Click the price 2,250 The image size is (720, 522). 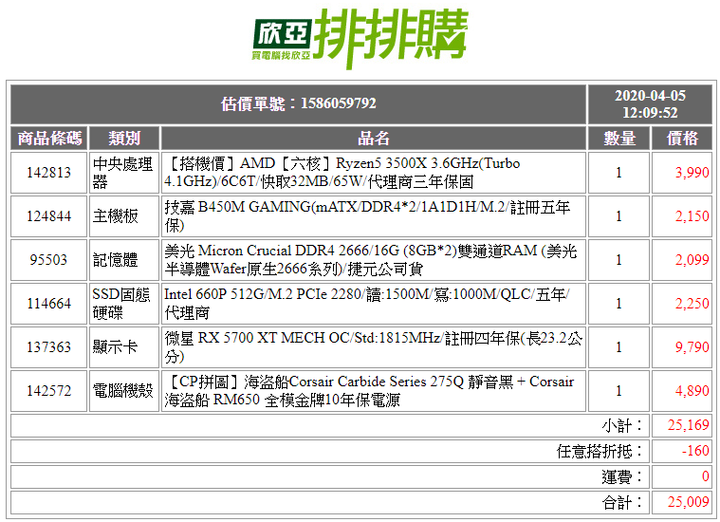pos(692,303)
